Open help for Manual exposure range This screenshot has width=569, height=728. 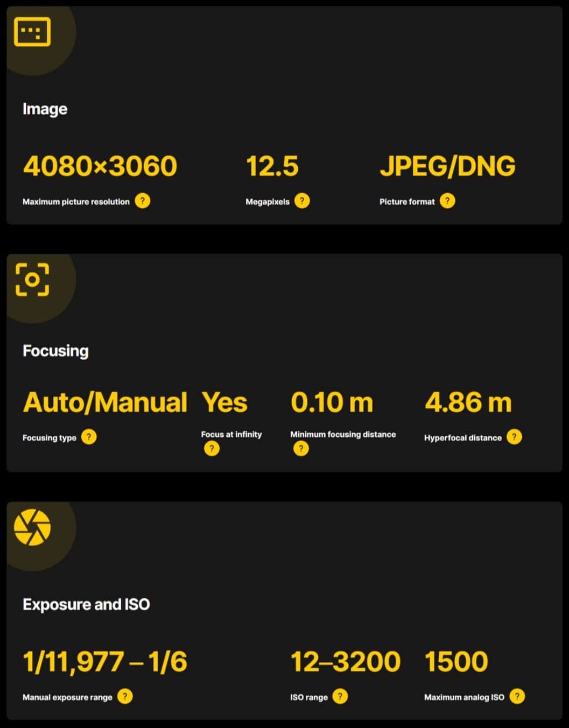pyautogui.click(x=125, y=696)
